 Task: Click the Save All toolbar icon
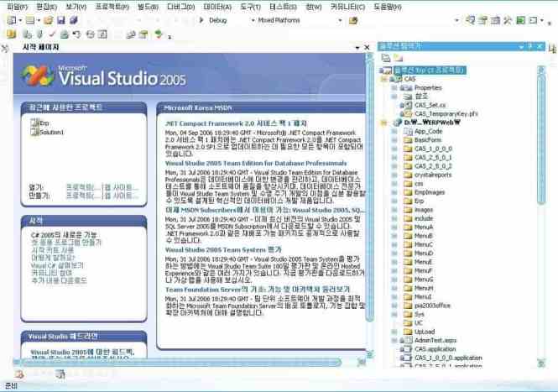click(x=73, y=20)
